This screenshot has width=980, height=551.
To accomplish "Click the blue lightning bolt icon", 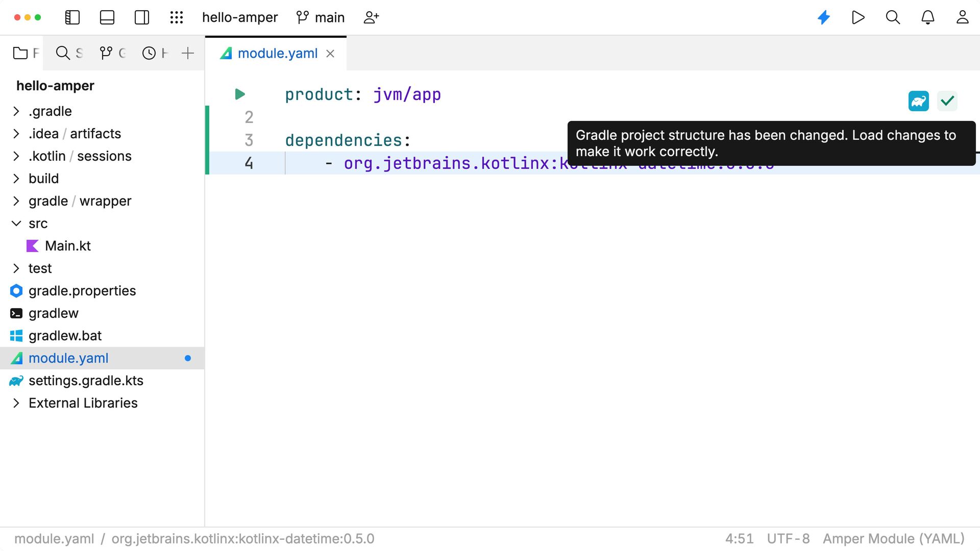I will (x=824, y=17).
